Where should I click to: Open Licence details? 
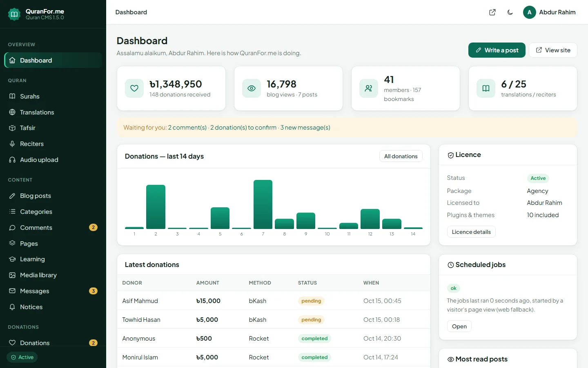pyautogui.click(x=471, y=232)
